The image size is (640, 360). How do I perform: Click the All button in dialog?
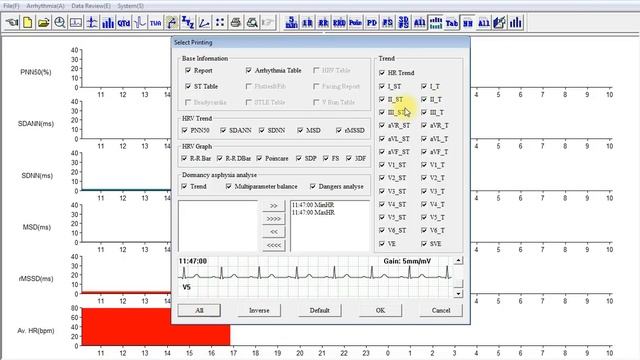(x=199, y=310)
